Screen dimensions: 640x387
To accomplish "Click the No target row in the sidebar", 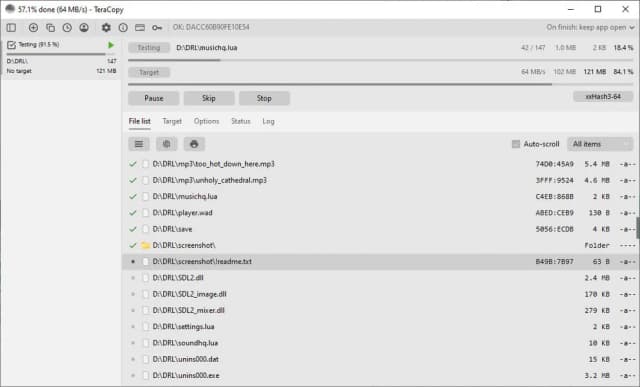I will click(x=61, y=71).
